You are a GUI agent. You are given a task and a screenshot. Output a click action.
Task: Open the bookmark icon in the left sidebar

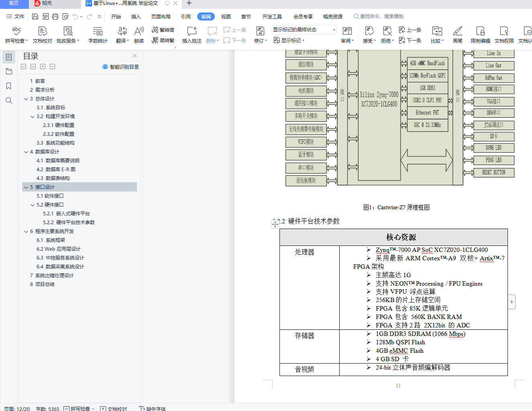point(9,86)
